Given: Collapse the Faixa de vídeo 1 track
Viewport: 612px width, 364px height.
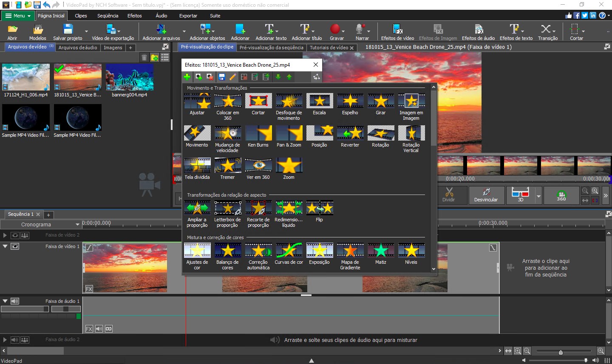Looking at the screenshot, I should tap(5, 246).
